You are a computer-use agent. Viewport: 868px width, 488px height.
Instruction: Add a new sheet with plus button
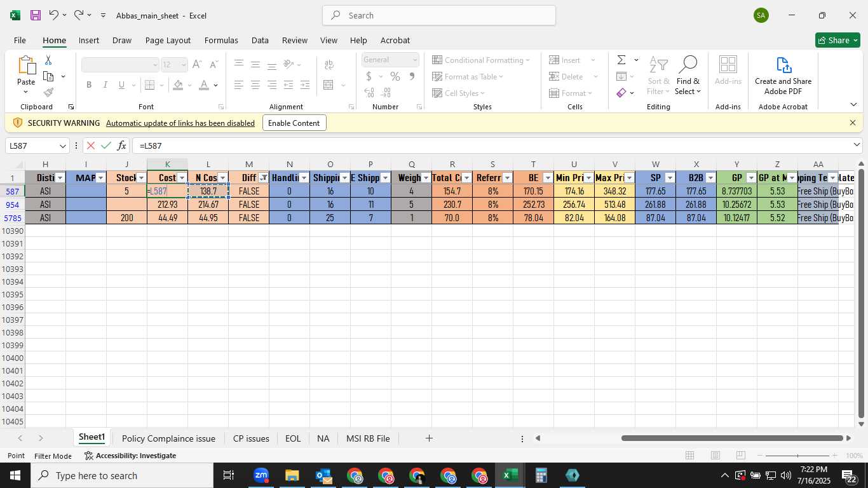(429, 438)
